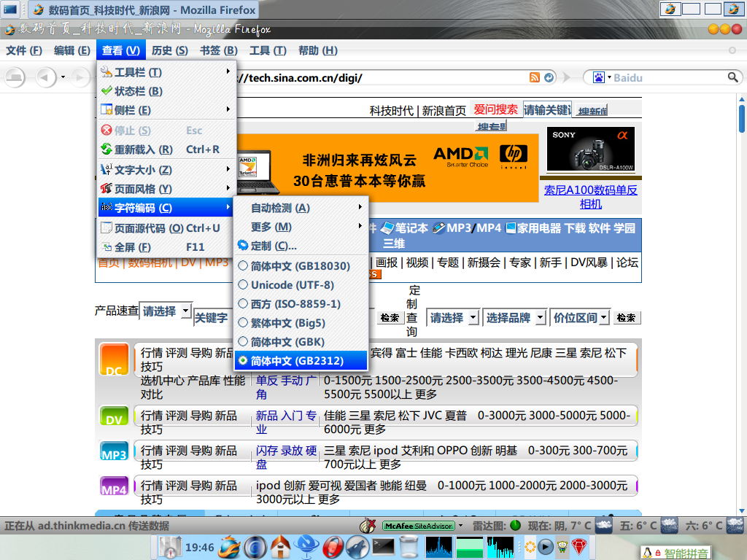The height and width of the screenshot is (560, 747).
Task: Open the 书签 (B) menu
Action: 219,50
